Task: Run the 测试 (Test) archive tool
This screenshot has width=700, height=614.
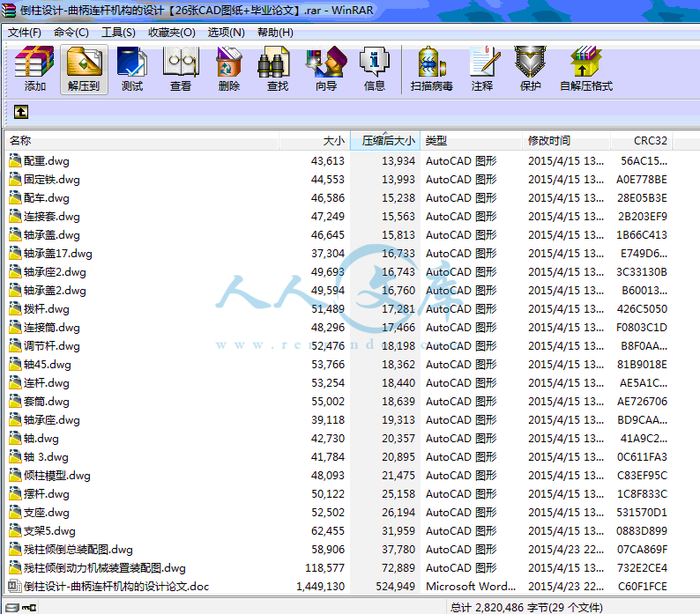Action: [132, 70]
